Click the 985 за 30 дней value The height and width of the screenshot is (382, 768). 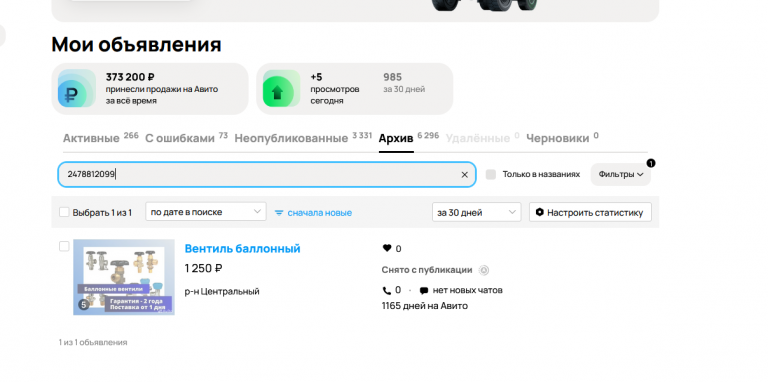pyautogui.click(x=404, y=83)
